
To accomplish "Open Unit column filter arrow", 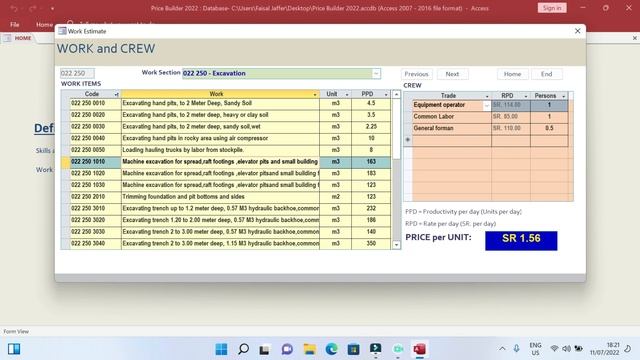I will pos(347,94).
